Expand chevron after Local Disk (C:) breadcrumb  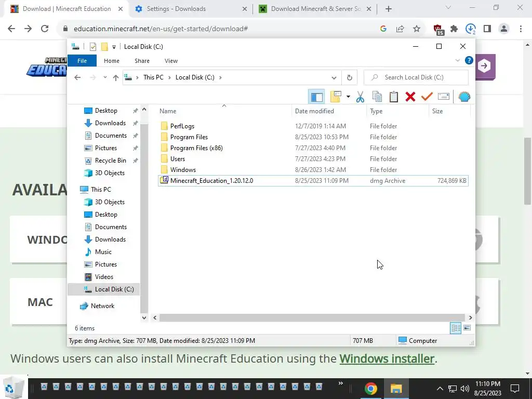(220, 78)
